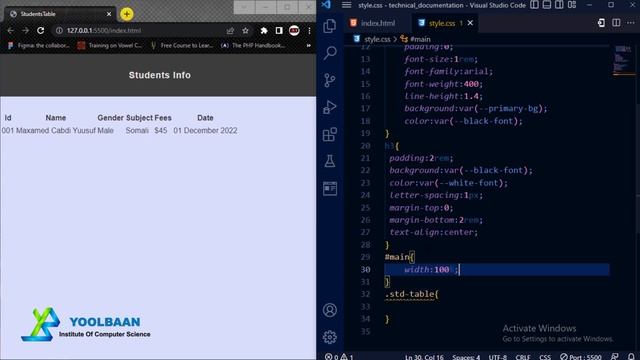This screenshot has width=640, height=360.
Task: Show more bookmarks chevron
Action: 309,45
